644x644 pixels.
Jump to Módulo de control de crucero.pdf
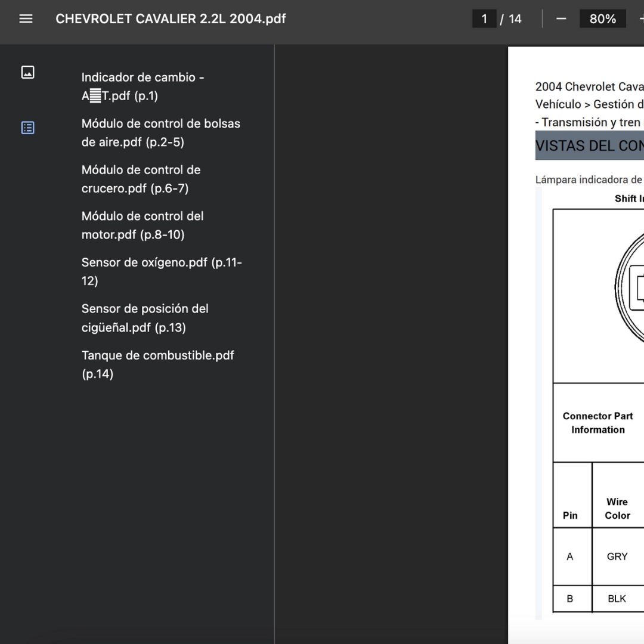[141, 179]
